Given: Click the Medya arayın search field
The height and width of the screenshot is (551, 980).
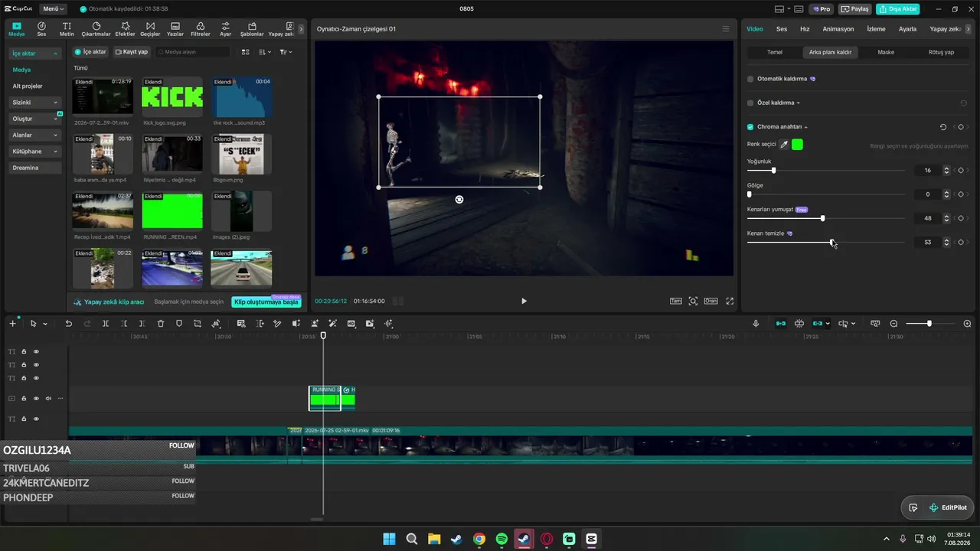Looking at the screenshot, I should (x=193, y=52).
